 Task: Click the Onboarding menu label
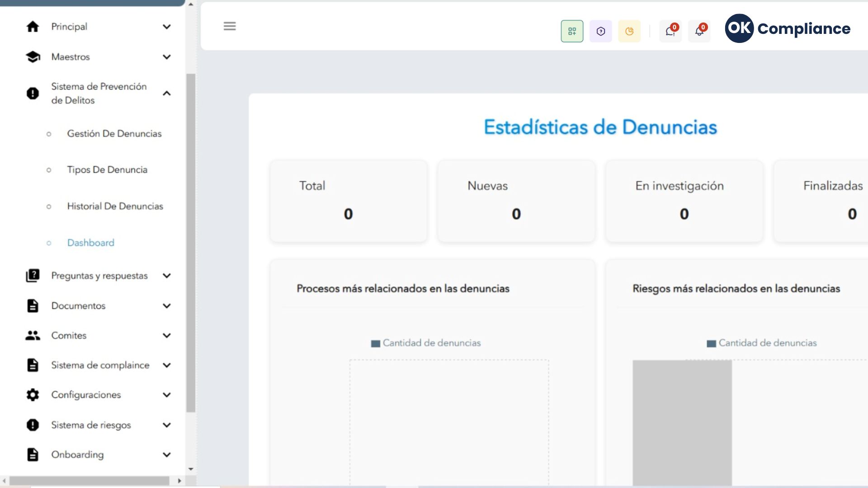(x=77, y=455)
